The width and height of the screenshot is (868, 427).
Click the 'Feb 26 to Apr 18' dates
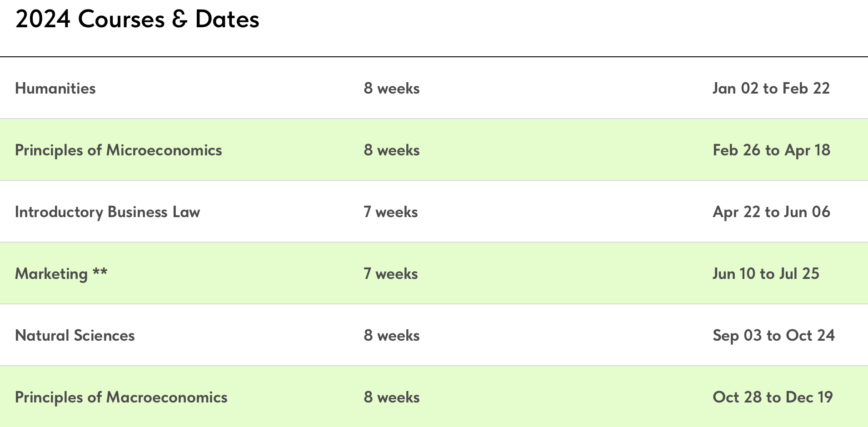[x=771, y=150]
